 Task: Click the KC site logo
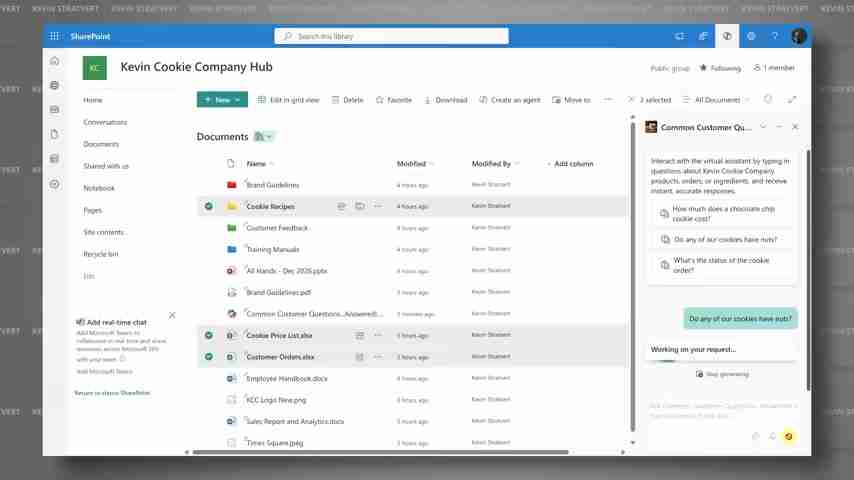[x=95, y=68]
